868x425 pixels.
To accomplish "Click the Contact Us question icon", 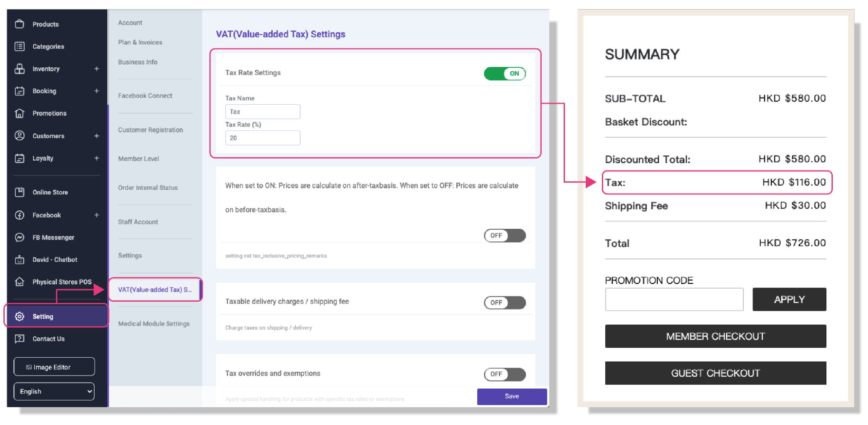I will 20,339.
